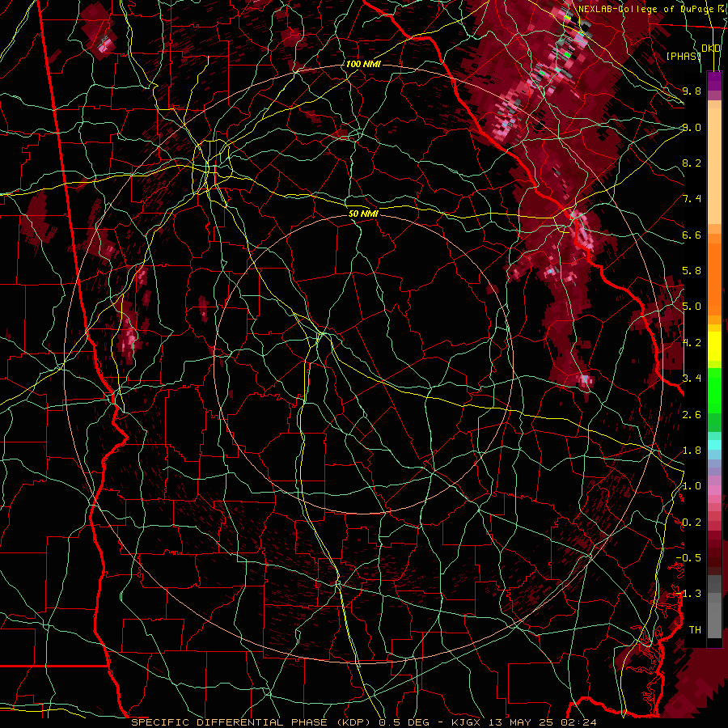Pick the gray swatch at color bar bottom
The width and height of the screenshot is (728, 728).
pos(714,620)
